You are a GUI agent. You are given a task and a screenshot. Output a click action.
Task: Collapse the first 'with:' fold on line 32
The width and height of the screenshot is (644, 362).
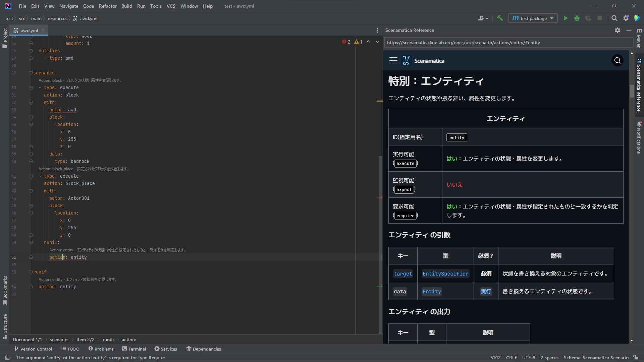pyautogui.click(x=31, y=103)
